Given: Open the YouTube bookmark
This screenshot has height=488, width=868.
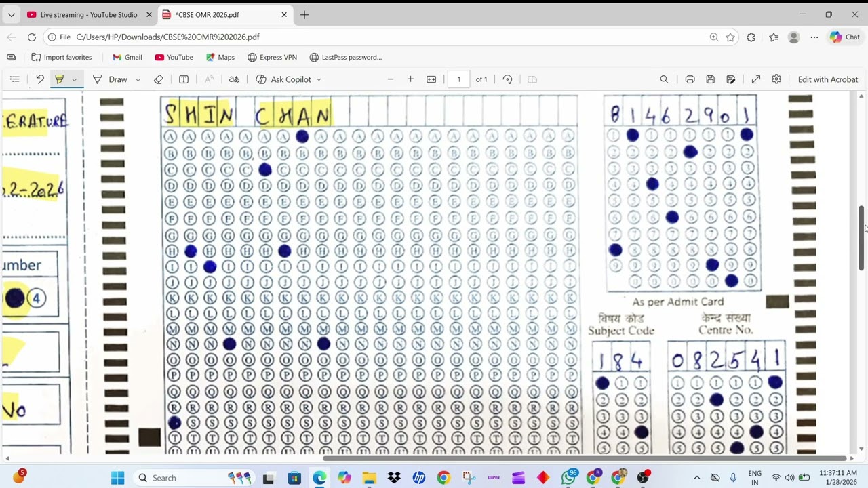Looking at the screenshot, I should 174,58.
